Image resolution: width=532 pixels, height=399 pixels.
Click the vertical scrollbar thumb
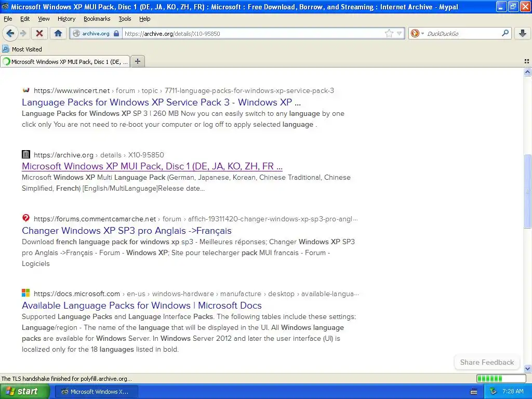pyautogui.click(x=527, y=191)
